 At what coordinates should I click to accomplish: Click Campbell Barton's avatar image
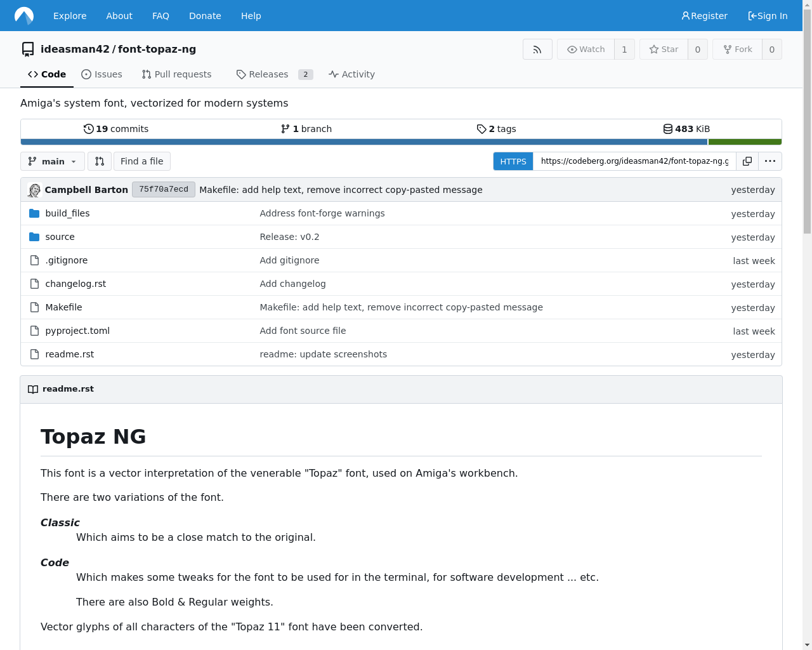click(x=34, y=190)
